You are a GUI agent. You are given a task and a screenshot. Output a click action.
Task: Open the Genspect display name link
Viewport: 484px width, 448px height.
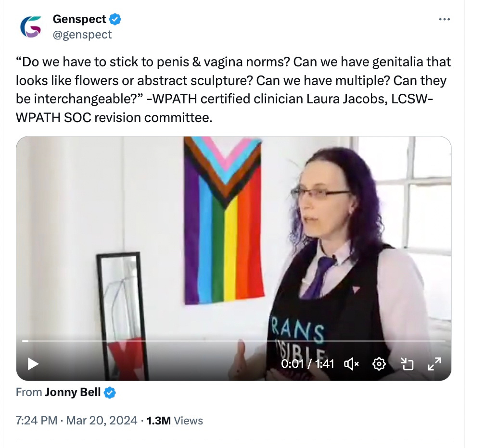tap(79, 19)
